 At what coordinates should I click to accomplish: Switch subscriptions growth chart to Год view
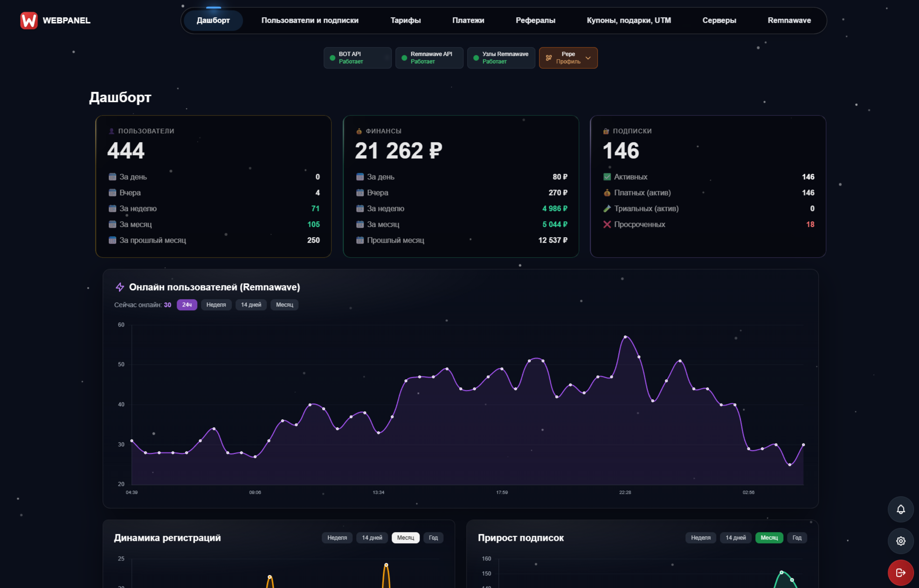pos(797,537)
